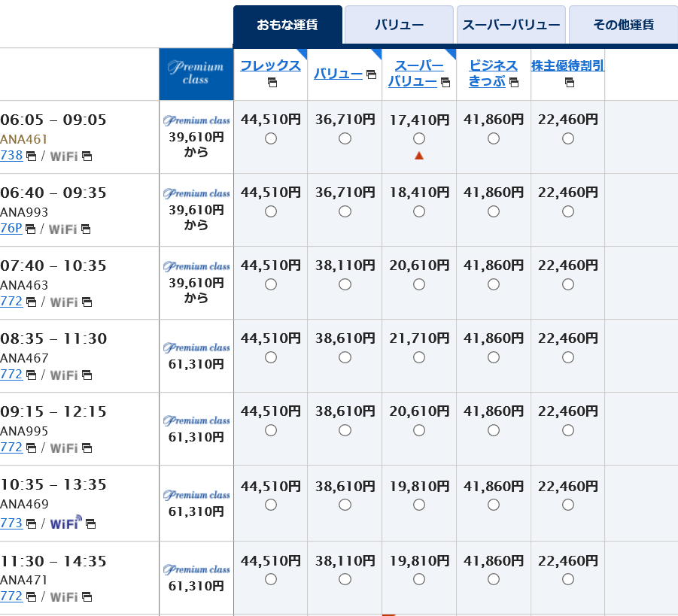Select 株主優待割引 22,460円 fare for ANA995
Viewport: 678px width, 616px height.
coord(568,430)
